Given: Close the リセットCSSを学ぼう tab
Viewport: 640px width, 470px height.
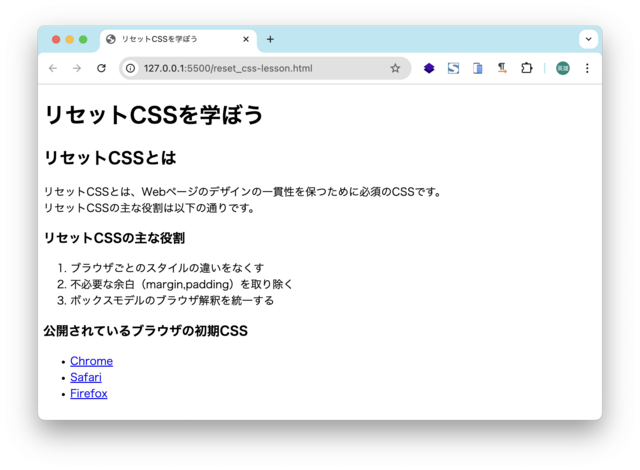Looking at the screenshot, I should 246,39.
